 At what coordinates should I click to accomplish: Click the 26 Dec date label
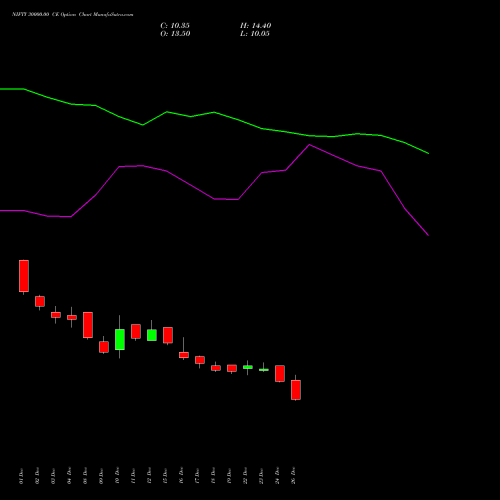293,476
